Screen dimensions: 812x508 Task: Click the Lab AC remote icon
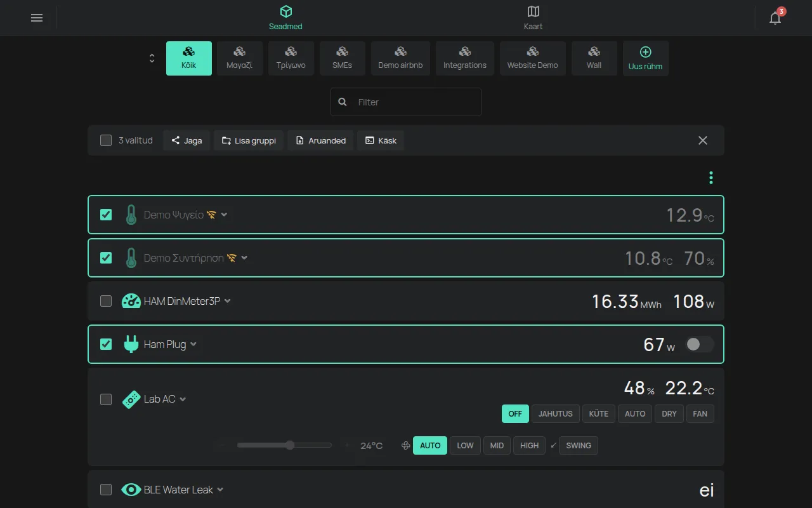pyautogui.click(x=131, y=399)
